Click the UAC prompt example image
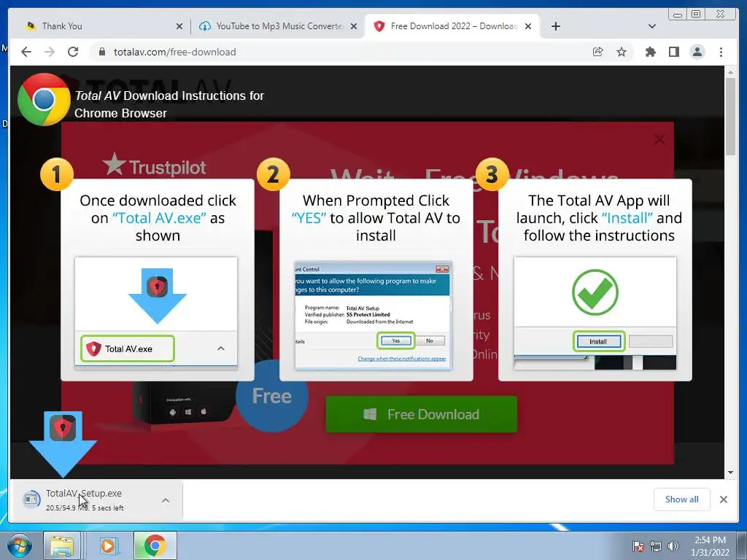Viewport: 747px width, 560px height. click(373, 315)
